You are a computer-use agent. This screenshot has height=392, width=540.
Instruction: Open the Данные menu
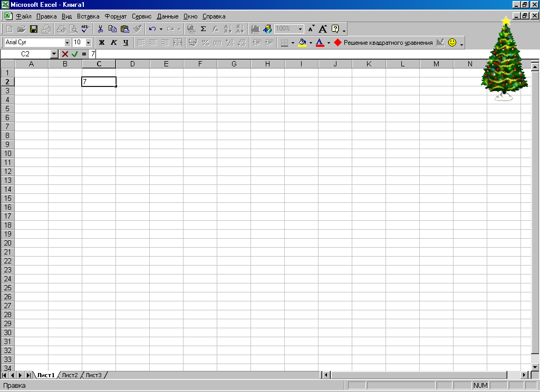point(168,16)
